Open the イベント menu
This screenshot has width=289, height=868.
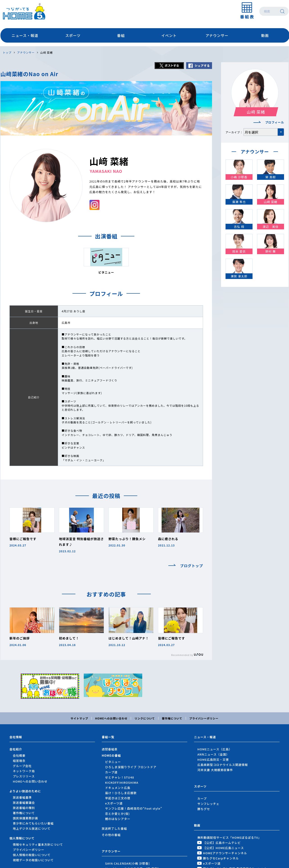169,35
